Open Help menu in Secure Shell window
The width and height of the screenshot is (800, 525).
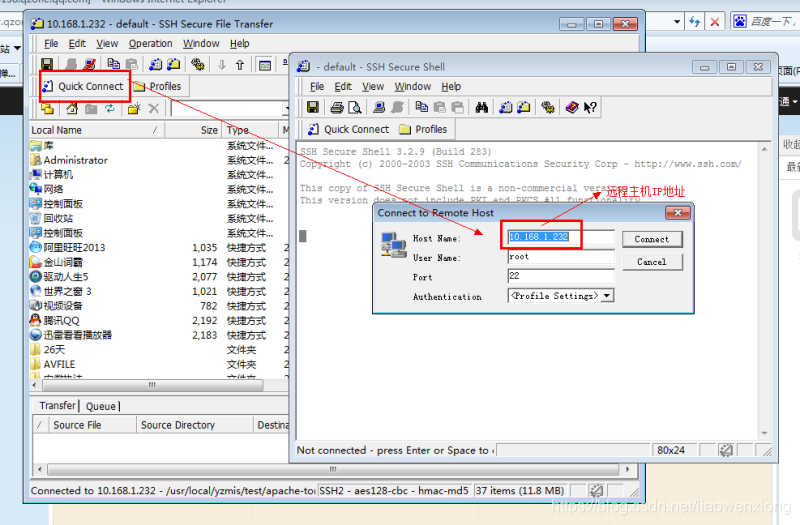click(x=451, y=86)
